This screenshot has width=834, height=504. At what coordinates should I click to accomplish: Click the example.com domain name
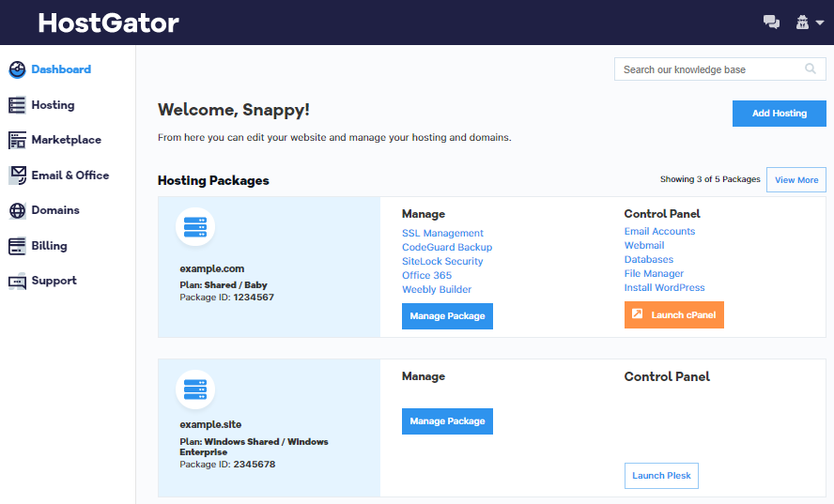point(211,268)
